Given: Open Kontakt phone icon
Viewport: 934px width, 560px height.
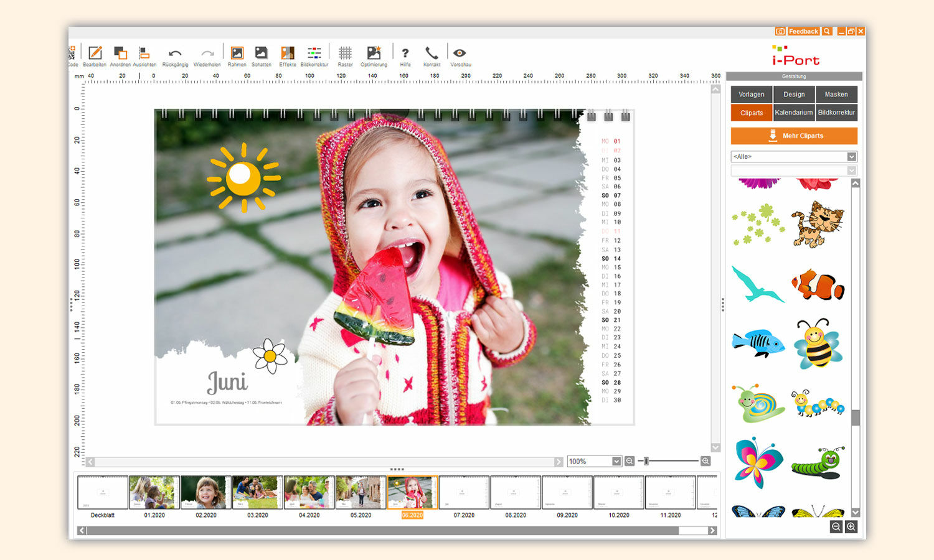Looking at the screenshot, I should [432, 54].
